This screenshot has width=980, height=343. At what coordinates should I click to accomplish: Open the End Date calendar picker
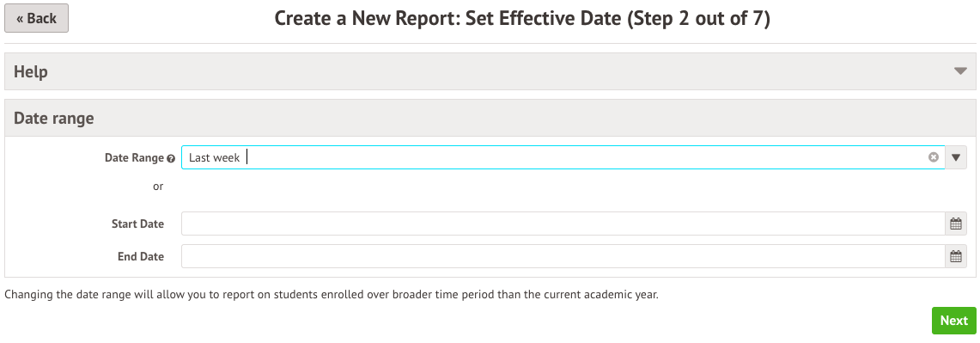pyautogui.click(x=956, y=256)
